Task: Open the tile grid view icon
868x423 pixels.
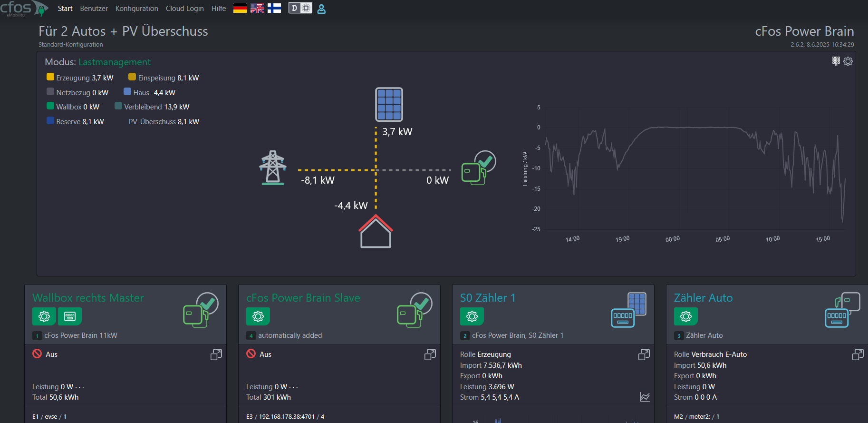Action: 836,61
